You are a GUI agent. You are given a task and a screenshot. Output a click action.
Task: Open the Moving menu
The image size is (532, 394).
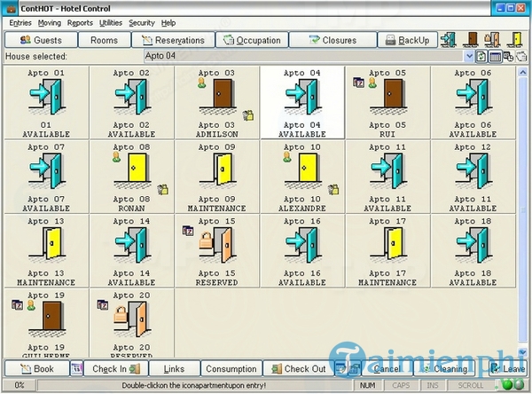click(49, 23)
